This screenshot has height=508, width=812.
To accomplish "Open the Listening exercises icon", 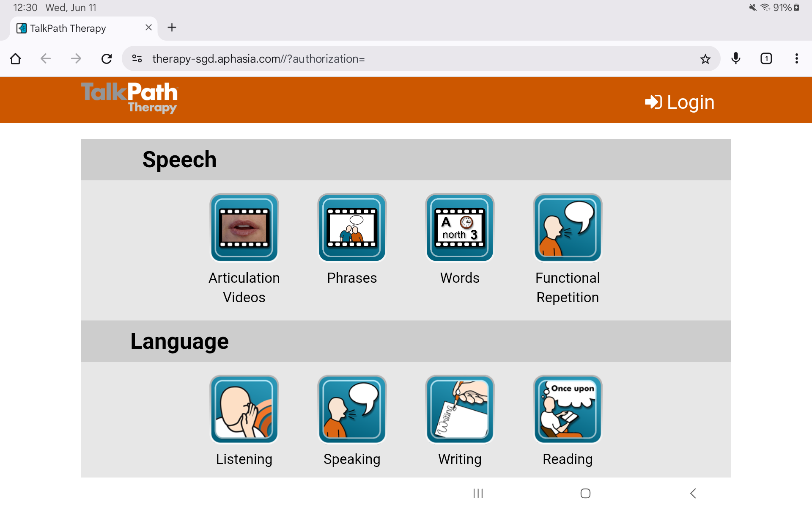I will pos(244,409).
